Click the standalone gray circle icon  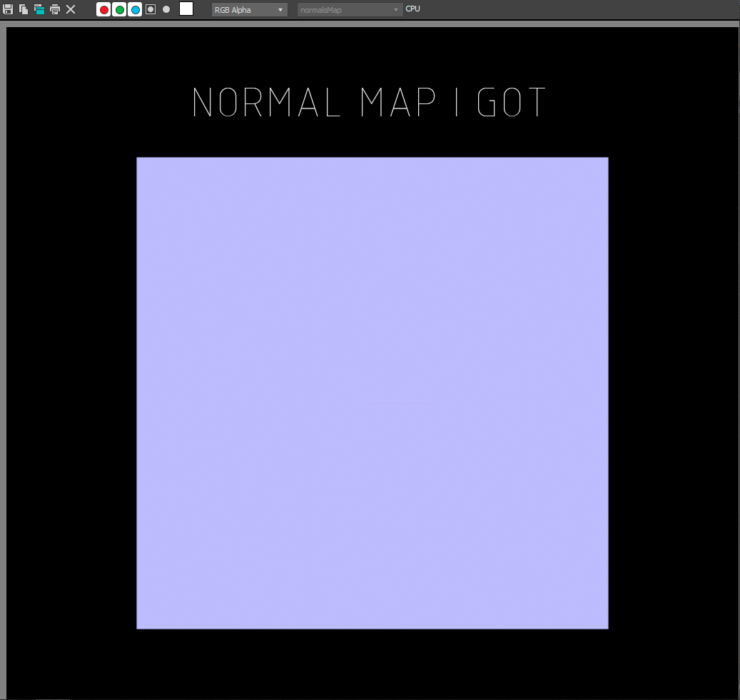point(166,9)
